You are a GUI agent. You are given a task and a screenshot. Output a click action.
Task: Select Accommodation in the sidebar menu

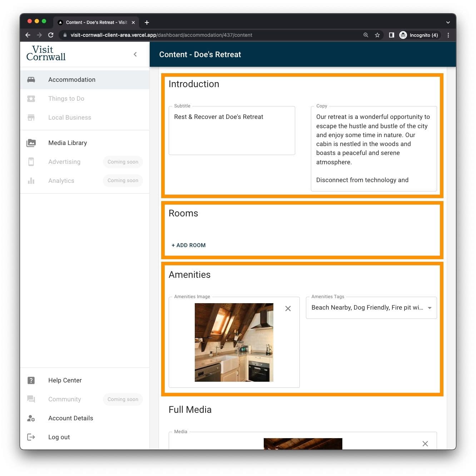point(72,80)
